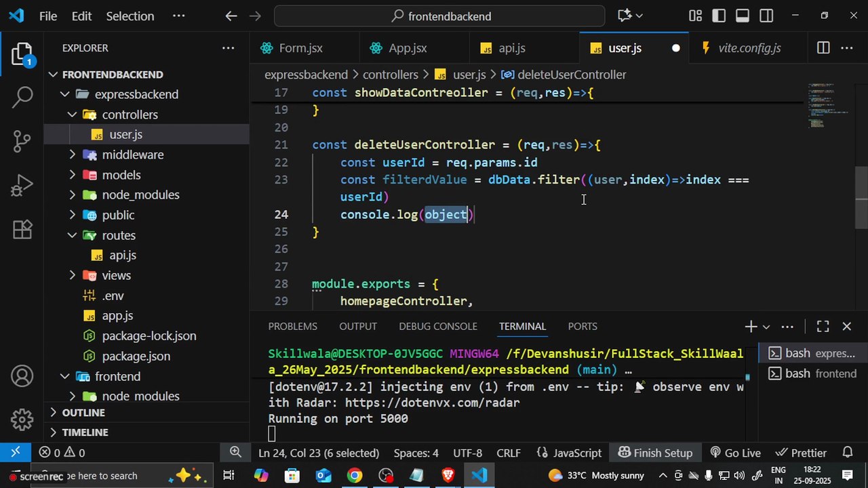
Task: Click the Go Back arrow
Action: (231, 16)
